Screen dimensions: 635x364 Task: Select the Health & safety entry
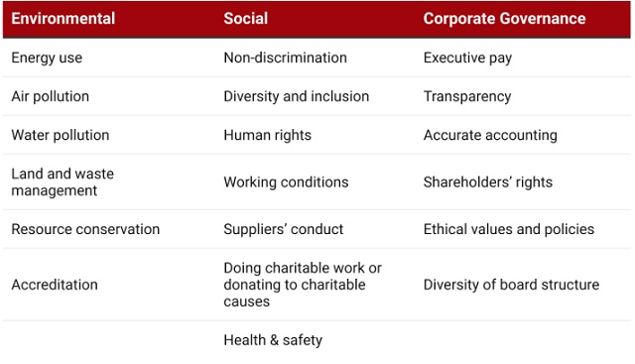(x=274, y=340)
